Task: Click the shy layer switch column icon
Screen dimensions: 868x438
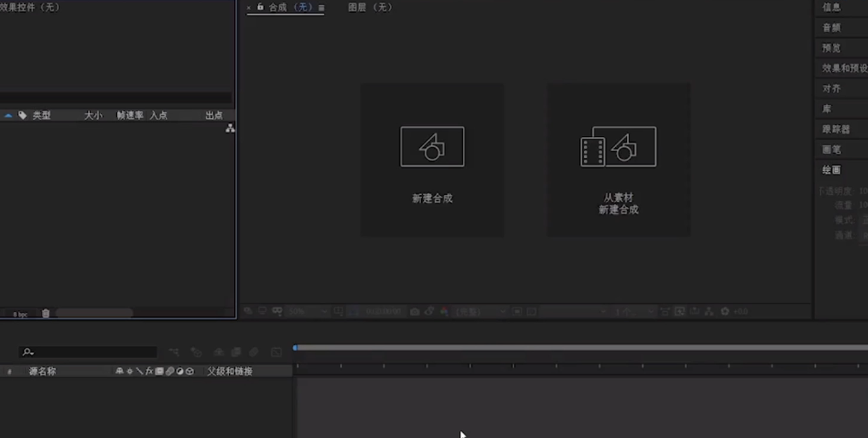Action: (x=119, y=371)
